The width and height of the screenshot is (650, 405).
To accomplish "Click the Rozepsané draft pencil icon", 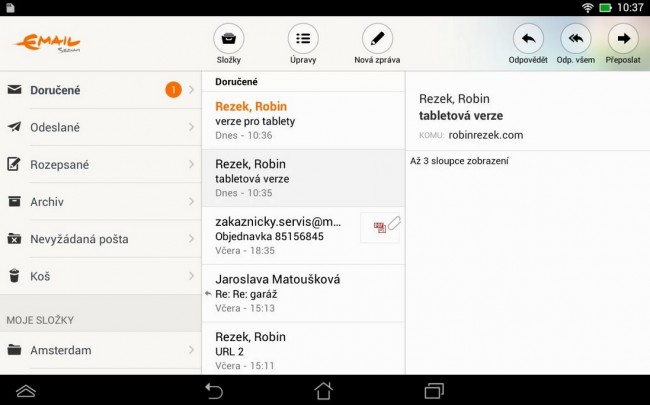I will coord(14,164).
